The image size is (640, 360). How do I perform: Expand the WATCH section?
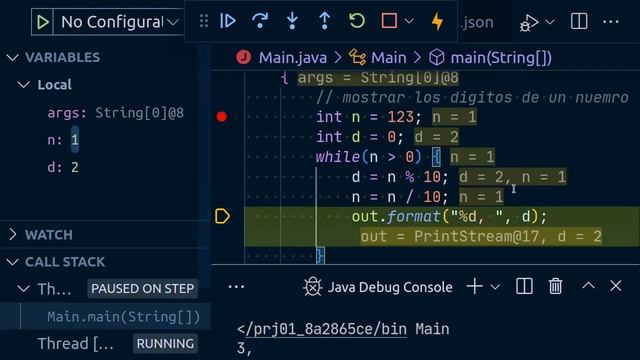click(x=13, y=235)
